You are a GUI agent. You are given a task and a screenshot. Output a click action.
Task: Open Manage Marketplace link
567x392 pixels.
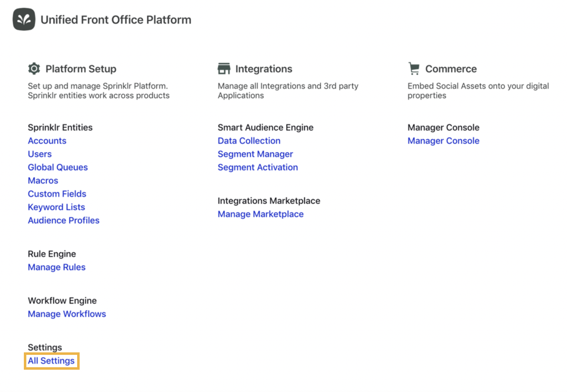click(x=261, y=214)
